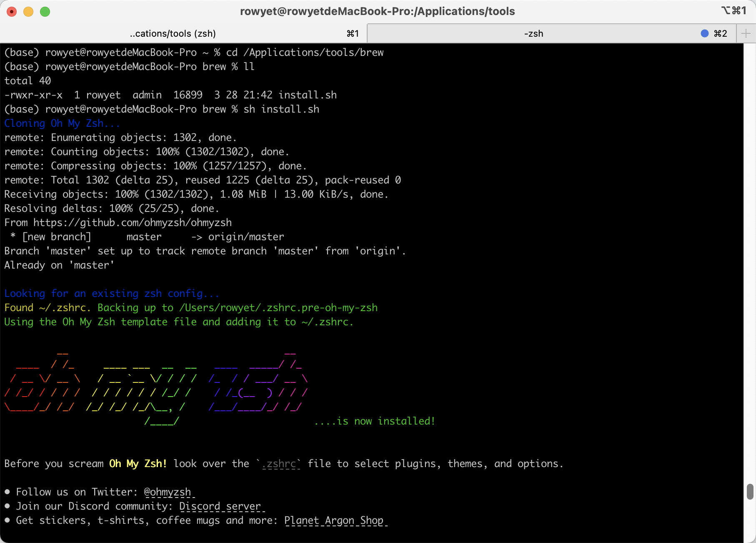This screenshot has width=756, height=543.
Task: Maximize window with green button
Action: (x=45, y=12)
